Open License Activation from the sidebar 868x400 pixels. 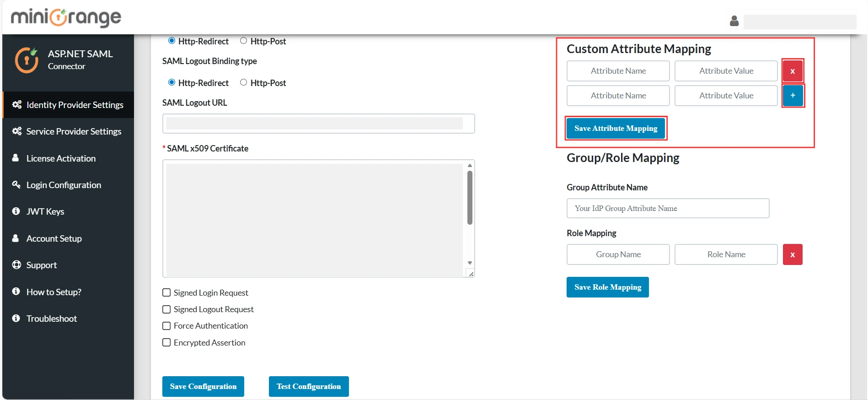[61, 158]
